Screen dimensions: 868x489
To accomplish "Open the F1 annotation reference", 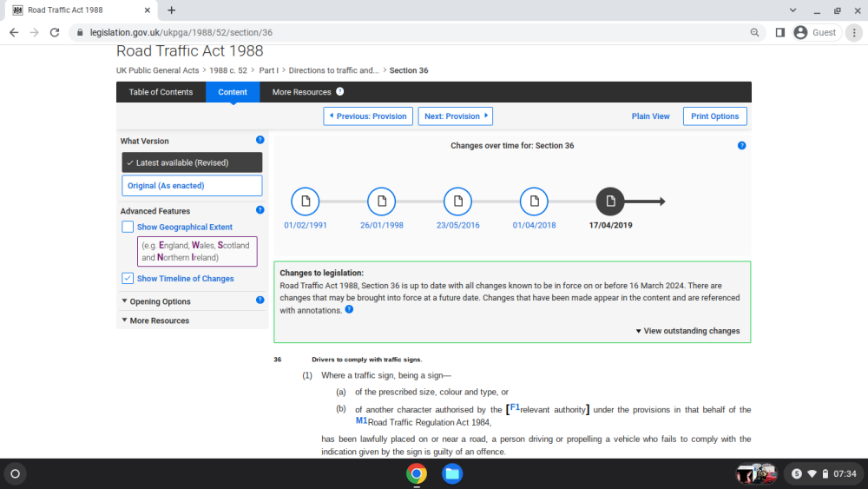I will coord(515,407).
